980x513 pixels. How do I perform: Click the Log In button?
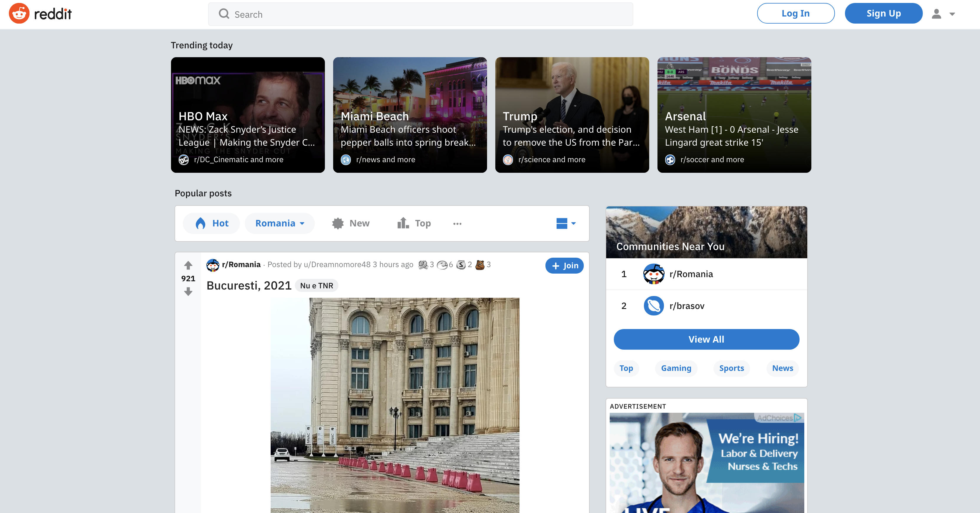(795, 13)
